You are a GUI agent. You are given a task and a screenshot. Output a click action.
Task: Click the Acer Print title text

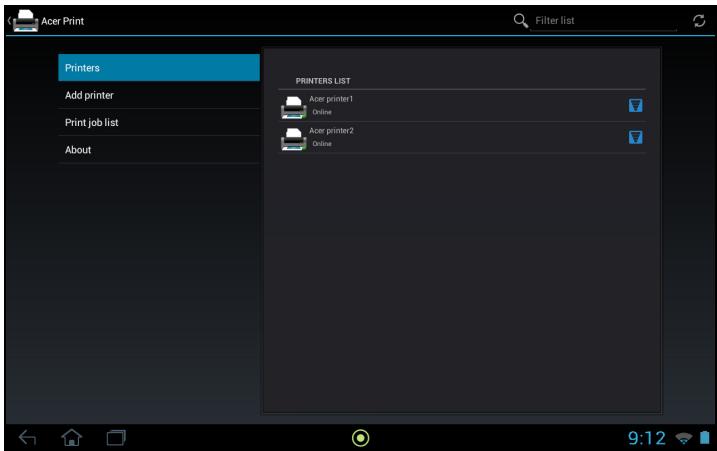click(63, 21)
